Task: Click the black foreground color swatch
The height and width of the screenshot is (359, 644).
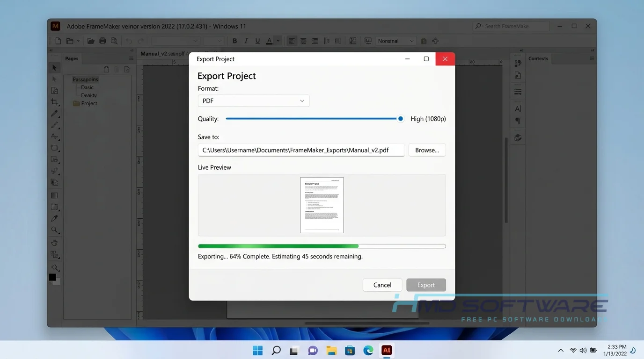Action: pos(53,277)
